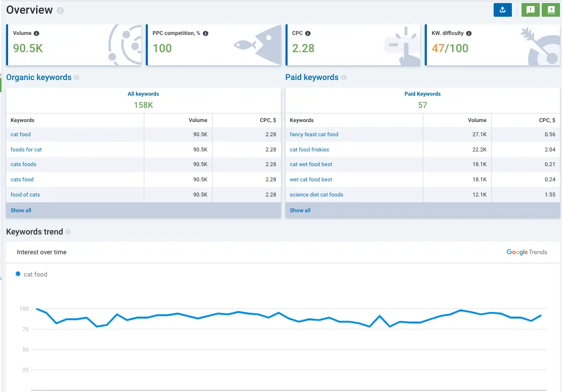Click the Keywords trend heading
Viewport: 562px width, 392px height.
point(34,231)
